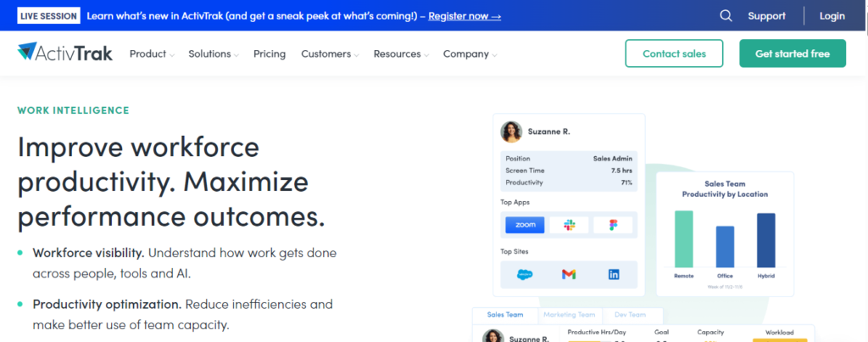
Task: Expand the Customers dropdown
Action: (x=330, y=53)
